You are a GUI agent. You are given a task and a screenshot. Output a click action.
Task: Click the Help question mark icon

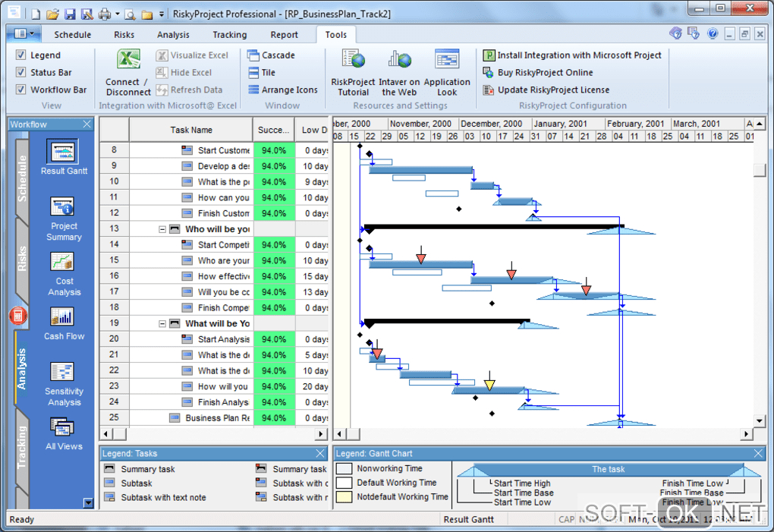pos(713,33)
